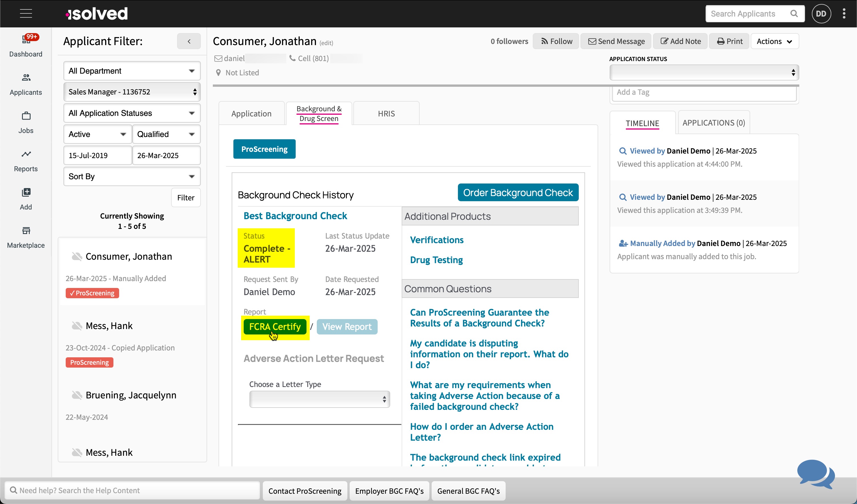Select Bruening, Jacquelynn in applicant list
Image resolution: width=857 pixels, height=504 pixels.
coord(131,395)
